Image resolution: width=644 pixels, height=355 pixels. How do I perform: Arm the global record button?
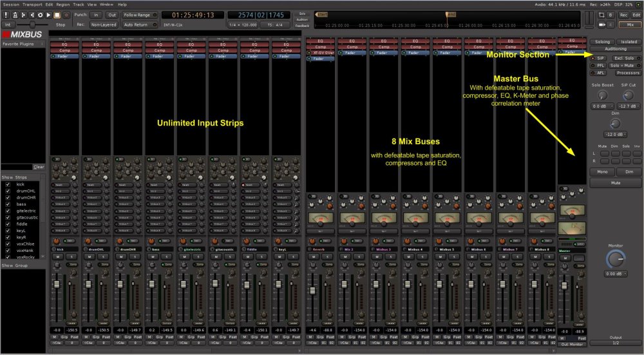coord(66,15)
